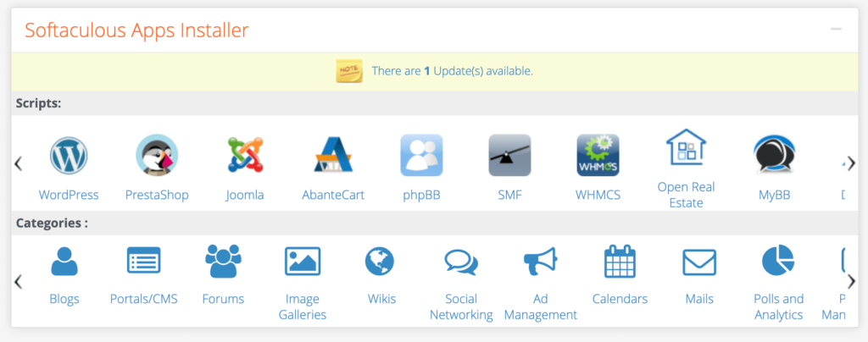868x342 pixels.
Task: Open the Ad Management megaphone icon
Action: pos(540,261)
